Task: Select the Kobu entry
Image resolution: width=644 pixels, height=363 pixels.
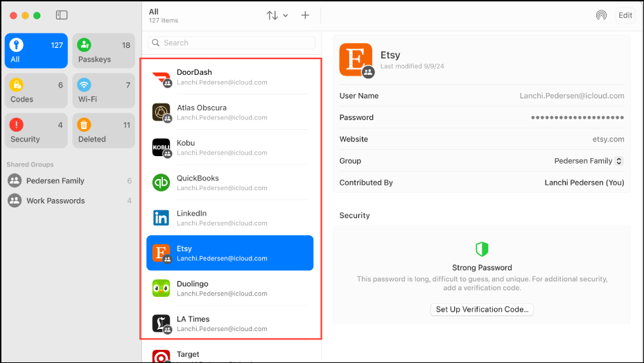Action: [x=230, y=148]
